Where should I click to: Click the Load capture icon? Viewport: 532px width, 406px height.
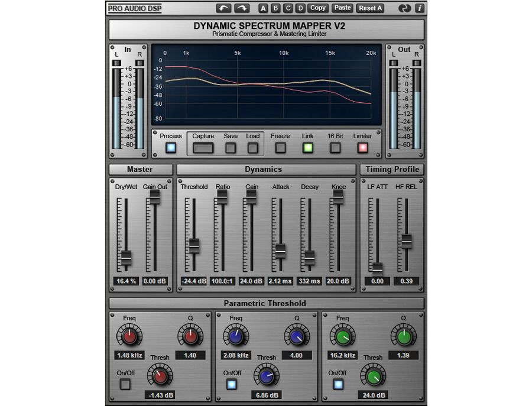click(x=253, y=147)
